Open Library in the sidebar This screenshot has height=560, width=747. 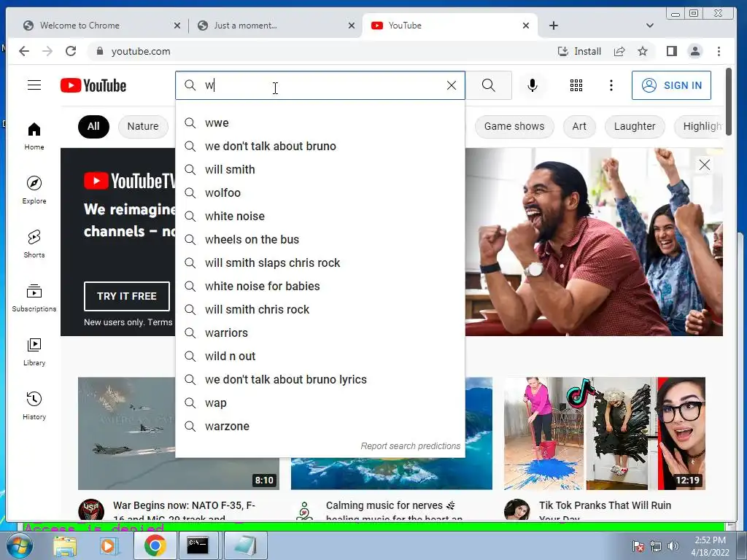(34, 351)
